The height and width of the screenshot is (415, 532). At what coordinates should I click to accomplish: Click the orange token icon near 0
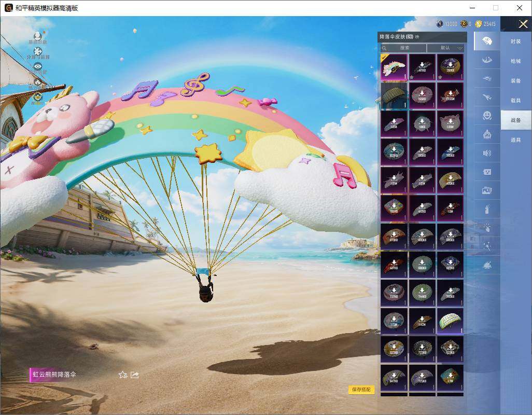(464, 24)
